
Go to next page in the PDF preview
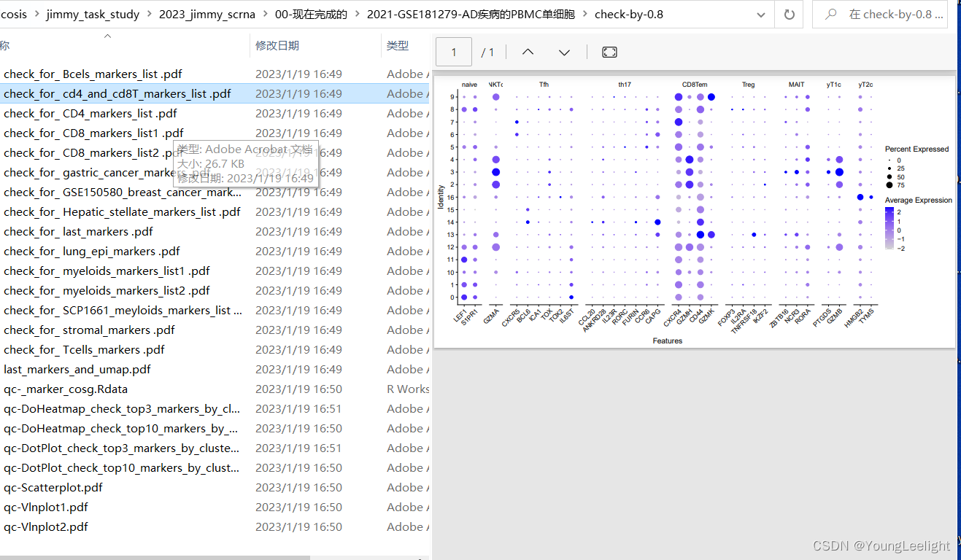coord(563,52)
